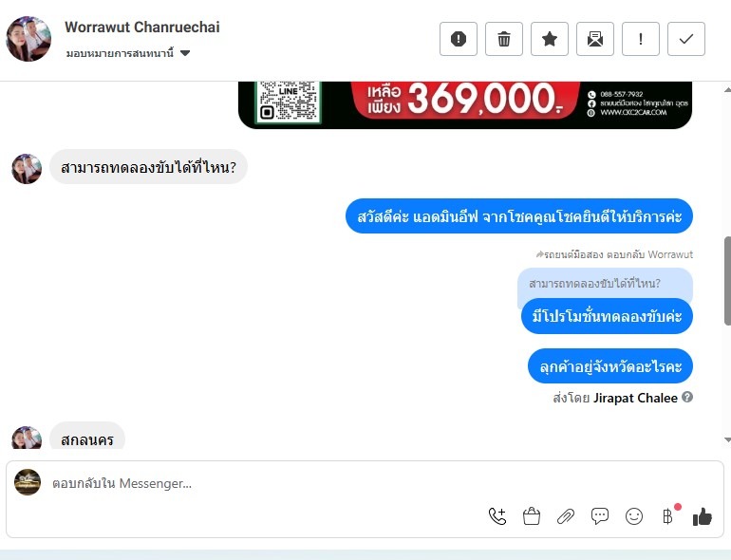Image resolution: width=731 pixels, height=560 pixels.
Task: Click the scroll up arrow in chat
Action: pos(727,89)
